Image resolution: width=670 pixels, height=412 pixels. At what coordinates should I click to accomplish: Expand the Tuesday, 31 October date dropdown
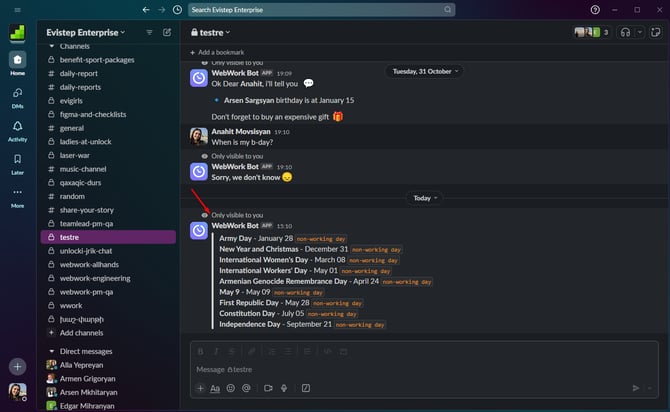pos(425,71)
